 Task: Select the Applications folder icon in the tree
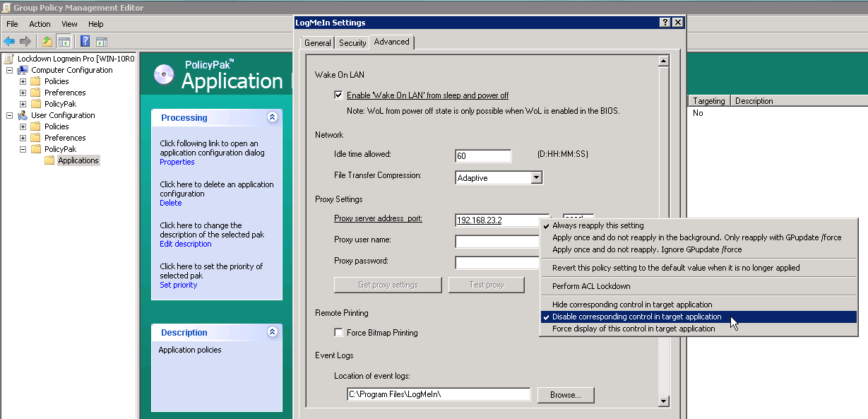tap(49, 160)
